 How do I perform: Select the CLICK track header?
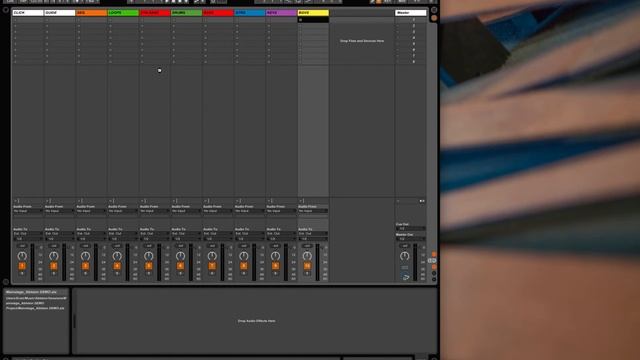(x=28, y=13)
